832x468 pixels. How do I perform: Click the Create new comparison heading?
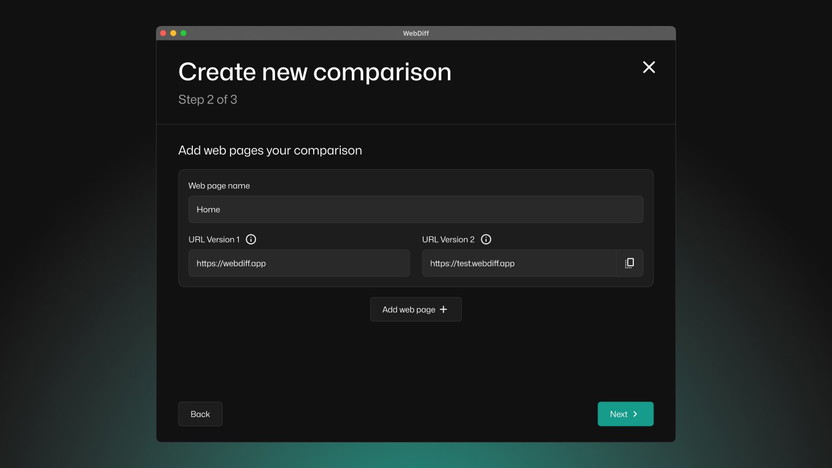[314, 72]
